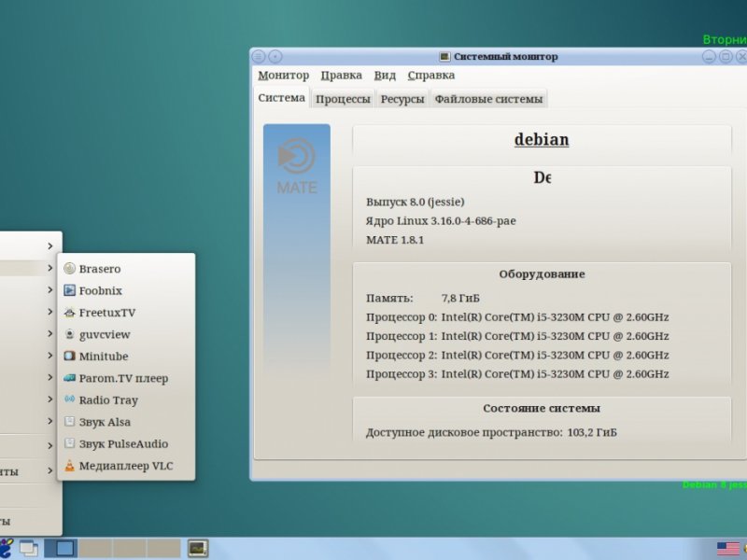Click the 'Память:' label

[389, 298]
